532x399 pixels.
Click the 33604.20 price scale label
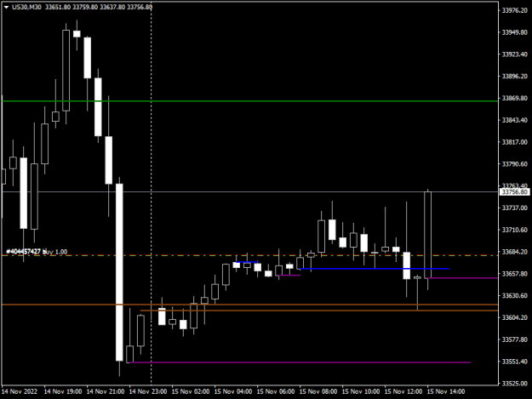[515, 317]
